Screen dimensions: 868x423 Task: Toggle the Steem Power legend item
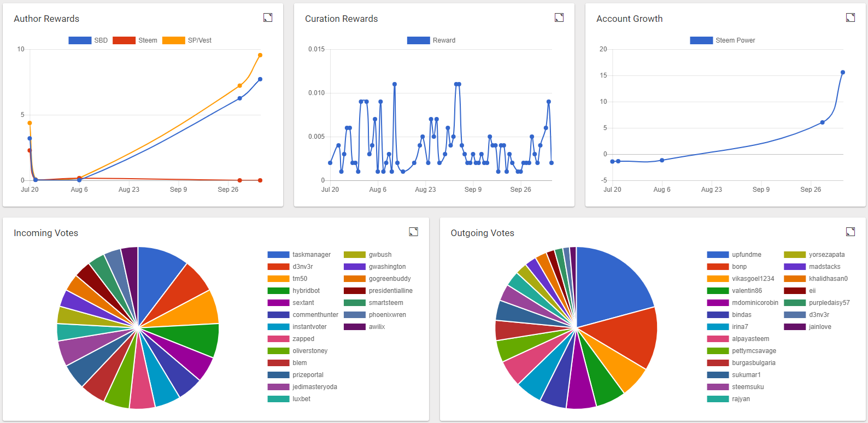coord(723,40)
